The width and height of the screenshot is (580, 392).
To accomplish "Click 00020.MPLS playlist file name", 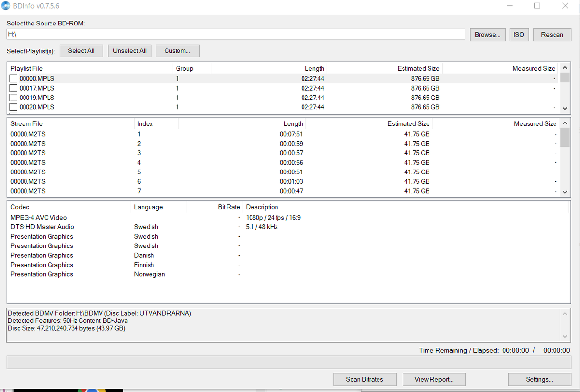I will [37, 107].
